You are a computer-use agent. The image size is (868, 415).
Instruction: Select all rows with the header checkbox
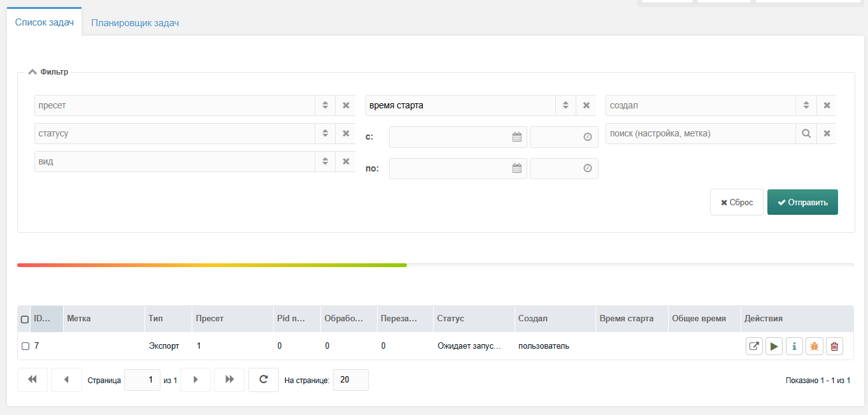point(25,319)
